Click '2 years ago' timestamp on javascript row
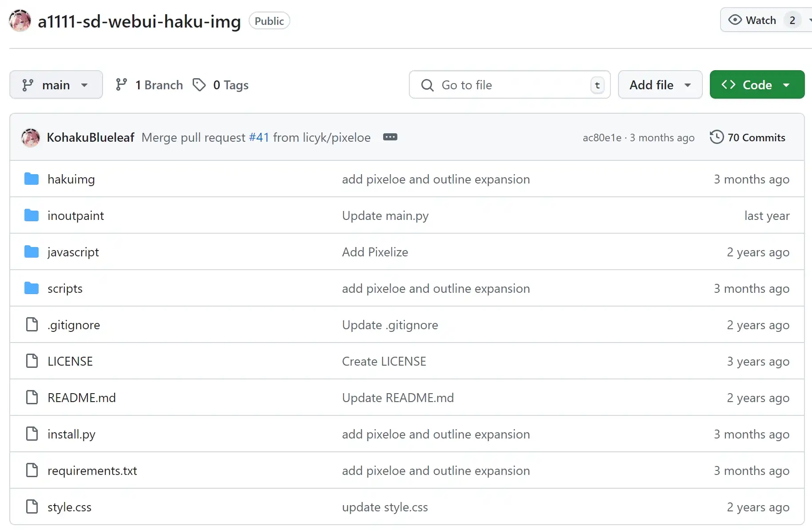The height and width of the screenshot is (530, 812). pyautogui.click(x=758, y=252)
